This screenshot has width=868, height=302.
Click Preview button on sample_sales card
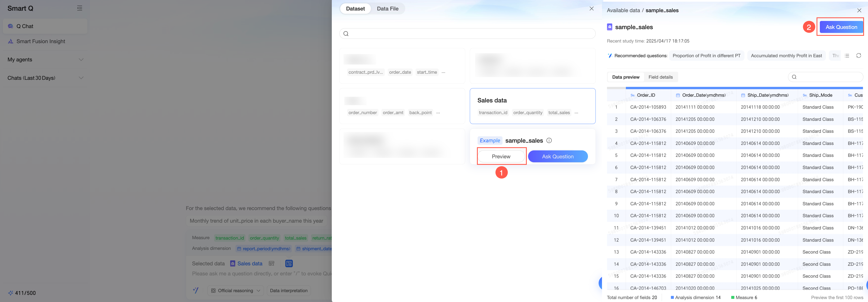point(501,156)
